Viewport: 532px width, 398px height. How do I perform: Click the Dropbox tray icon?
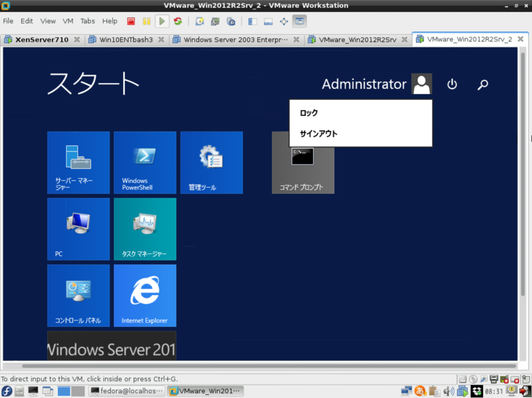(477, 391)
